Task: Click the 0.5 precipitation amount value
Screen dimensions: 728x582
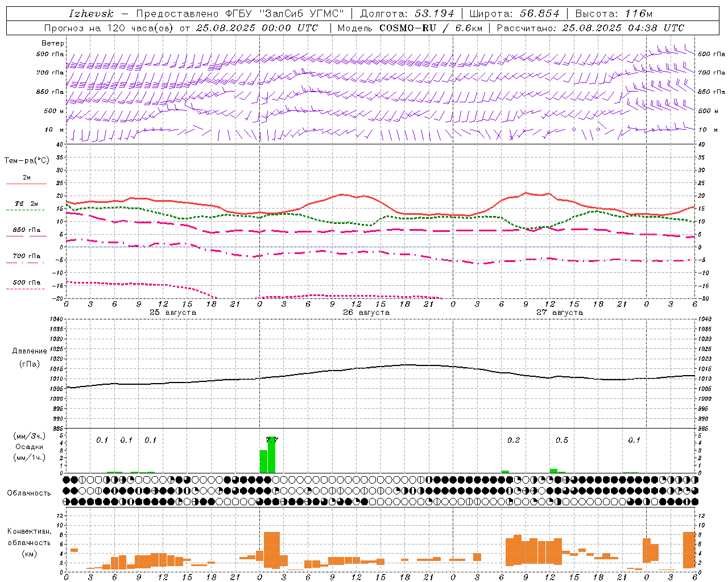Action: coord(562,440)
